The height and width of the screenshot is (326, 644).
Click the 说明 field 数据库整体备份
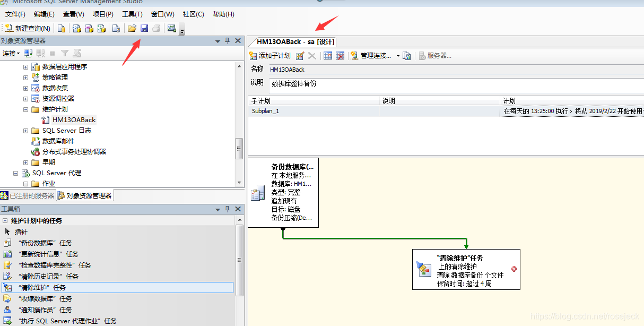[x=455, y=85]
